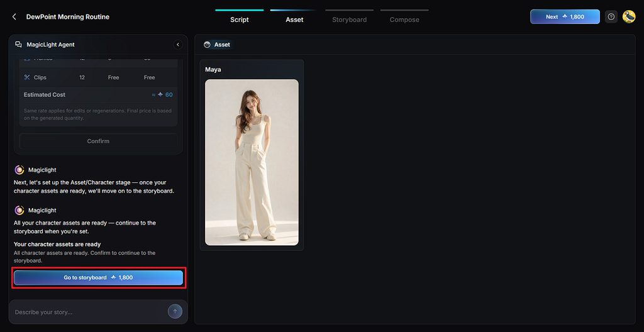The image size is (644, 332).
Task: Open the Compose step tab
Action: tap(404, 19)
